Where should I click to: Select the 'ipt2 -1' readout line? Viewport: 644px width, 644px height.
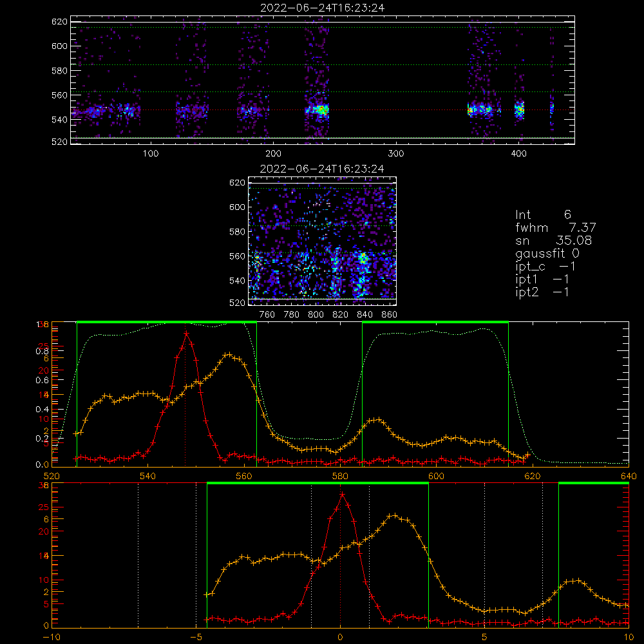point(542,292)
